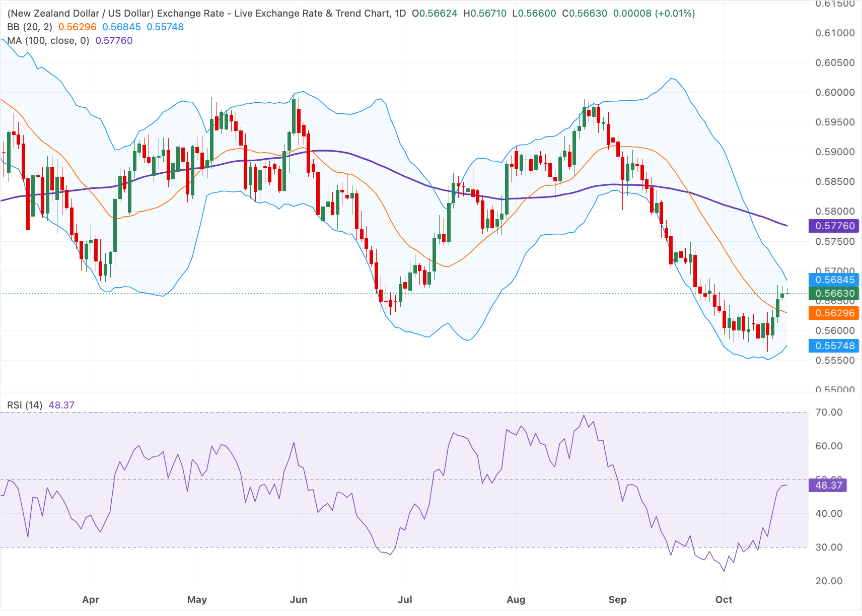Click the 0.59000 price axis label
862x616 pixels.
click(835, 152)
